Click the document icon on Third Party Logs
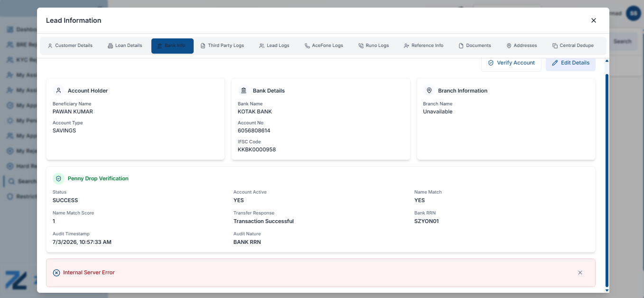 coord(203,46)
